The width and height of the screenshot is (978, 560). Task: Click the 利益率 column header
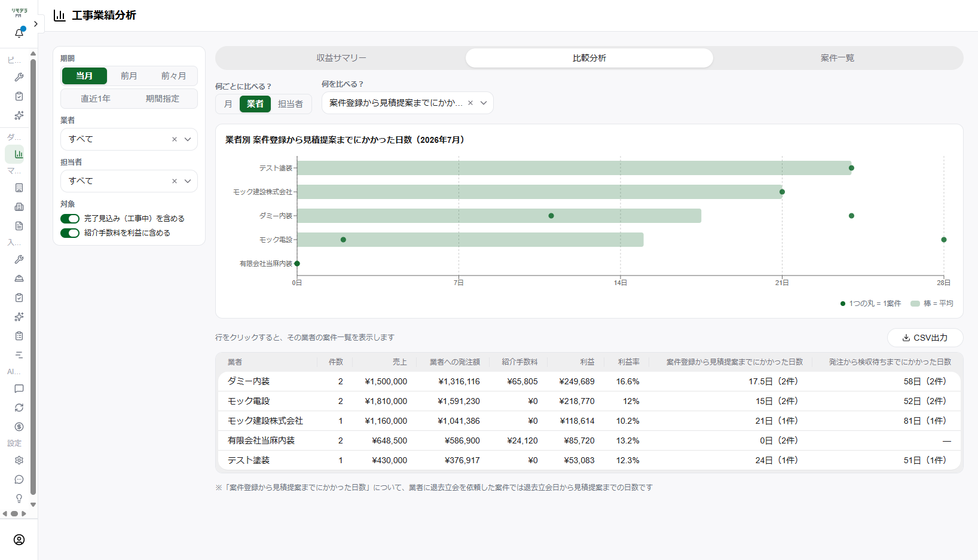coord(628,362)
